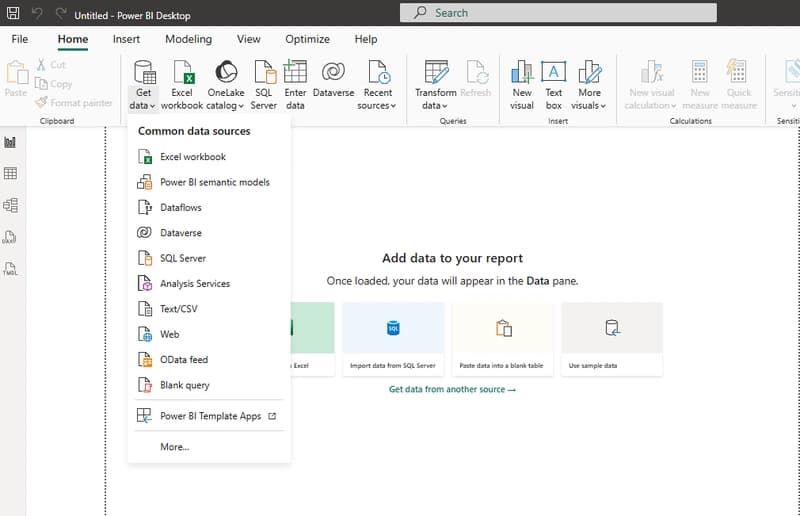800x516 pixels.
Task: Select Excel workbook from dropdown list
Action: [209, 157]
